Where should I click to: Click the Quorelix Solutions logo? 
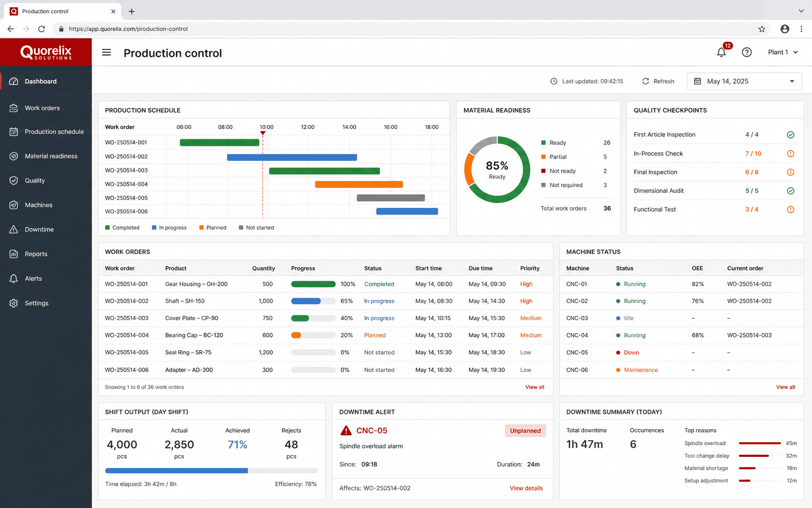pyautogui.click(x=46, y=52)
